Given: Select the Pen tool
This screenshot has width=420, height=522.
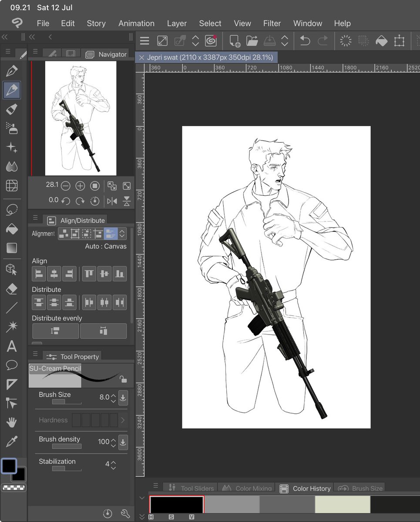Looking at the screenshot, I should point(12,71).
